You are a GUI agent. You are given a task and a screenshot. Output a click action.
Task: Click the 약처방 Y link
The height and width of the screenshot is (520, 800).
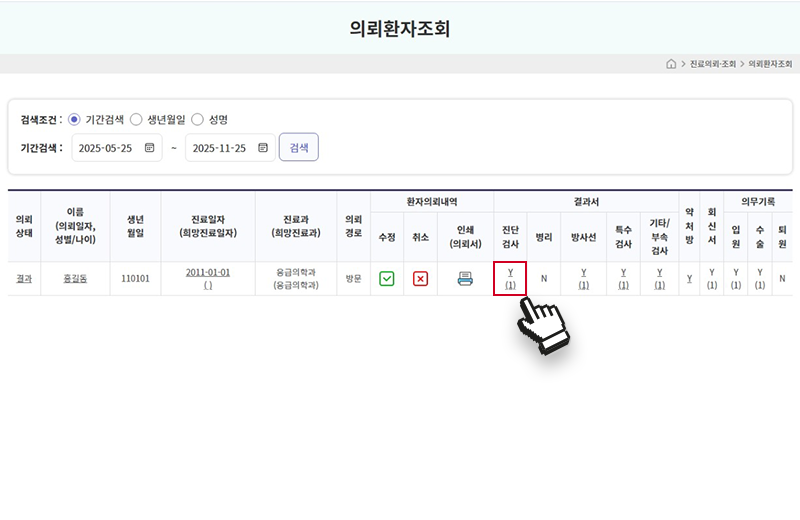click(x=689, y=279)
